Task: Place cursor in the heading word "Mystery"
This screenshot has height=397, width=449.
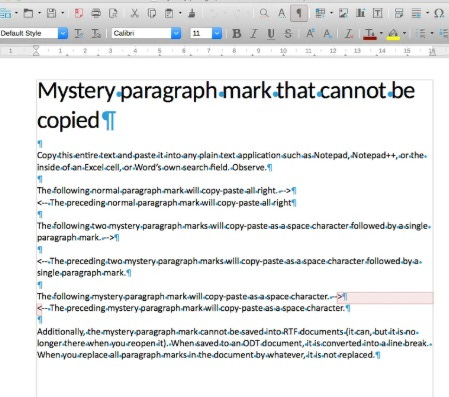Action: click(76, 91)
